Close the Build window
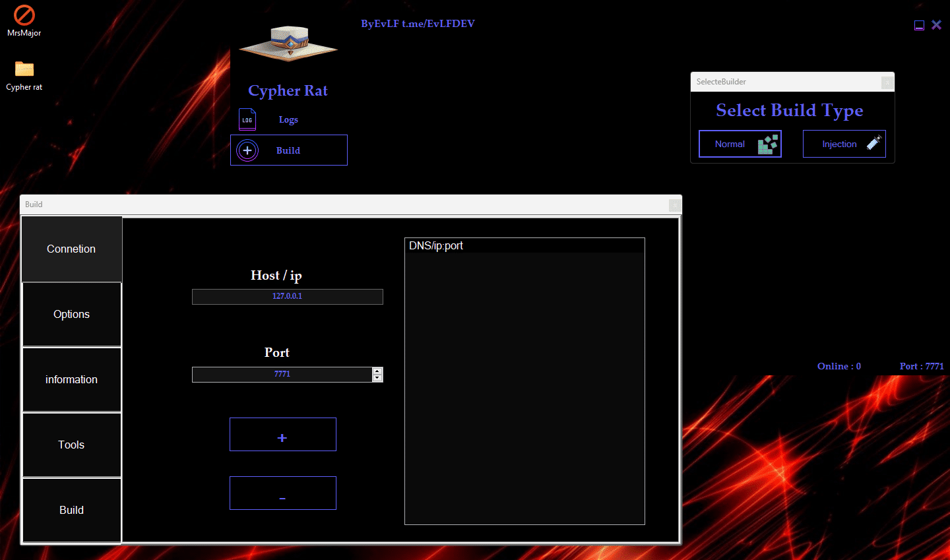The width and height of the screenshot is (950, 560). tap(674, 204)
